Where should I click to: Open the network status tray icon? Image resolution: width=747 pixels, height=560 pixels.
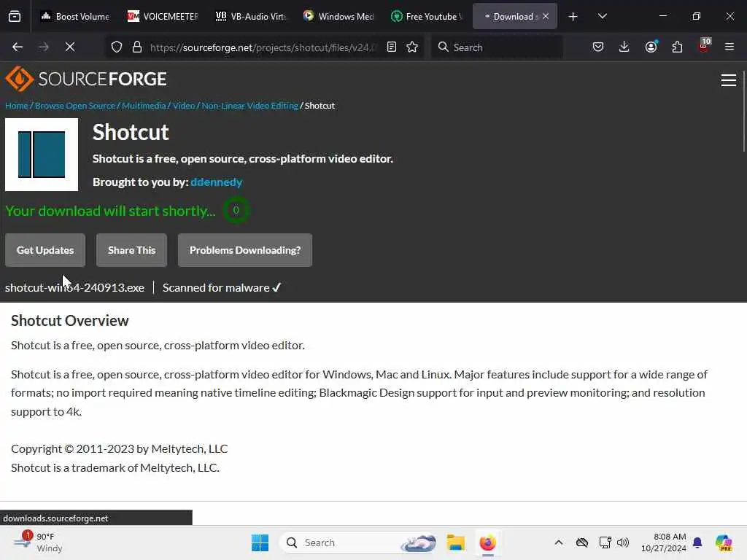coord(605,542)
